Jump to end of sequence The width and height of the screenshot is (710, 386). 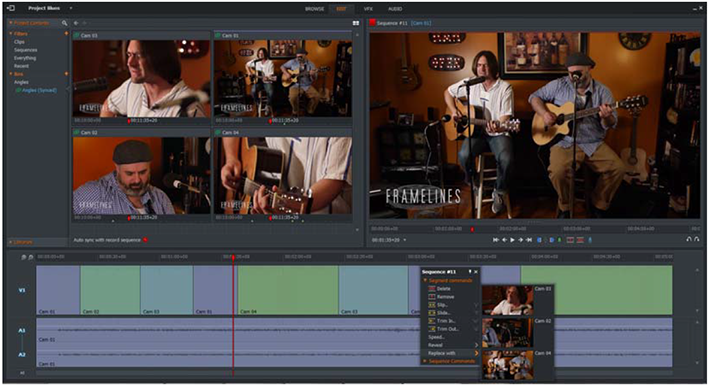pos(529,240)
